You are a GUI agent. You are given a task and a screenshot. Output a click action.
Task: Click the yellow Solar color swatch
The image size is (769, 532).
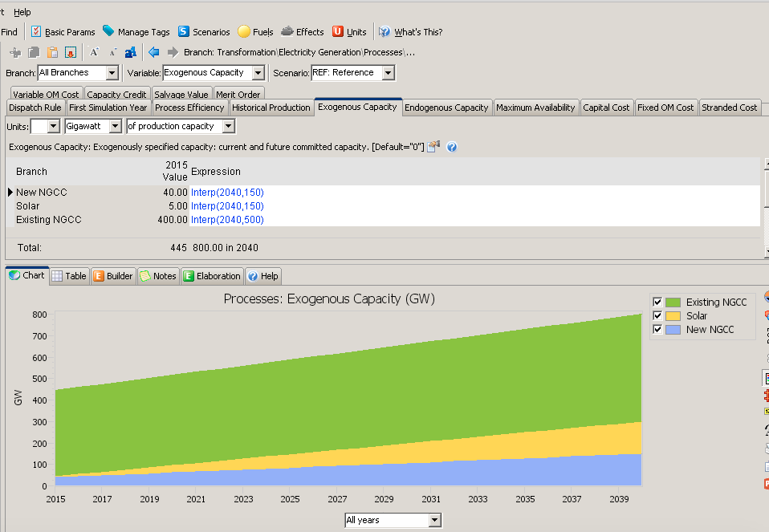(673, 316)
